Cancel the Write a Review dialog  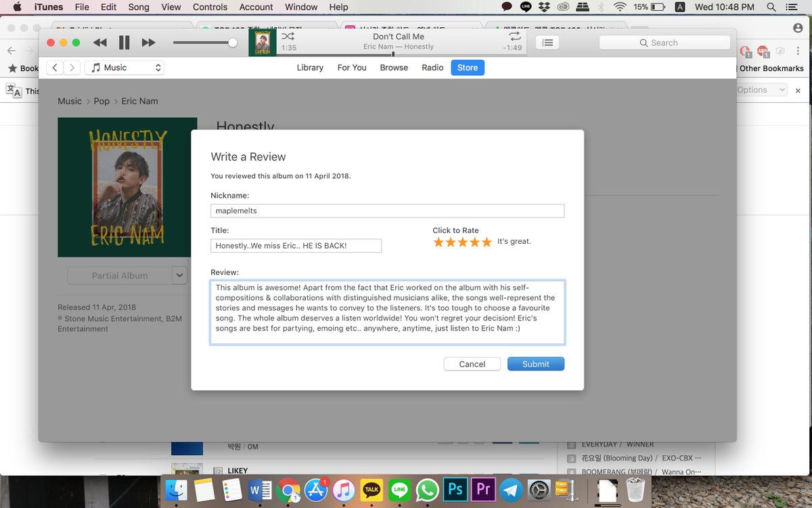tap(472, 364)
